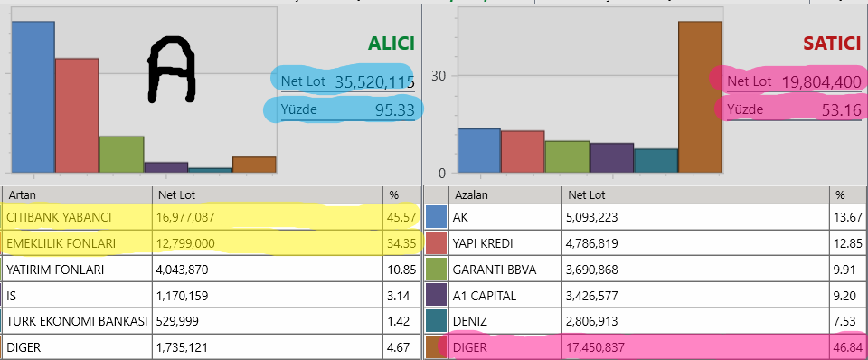This screenshot has height=360, width=868.
Task: Sort sellers by Net Lot column header
Action: (x=695, y=195)
